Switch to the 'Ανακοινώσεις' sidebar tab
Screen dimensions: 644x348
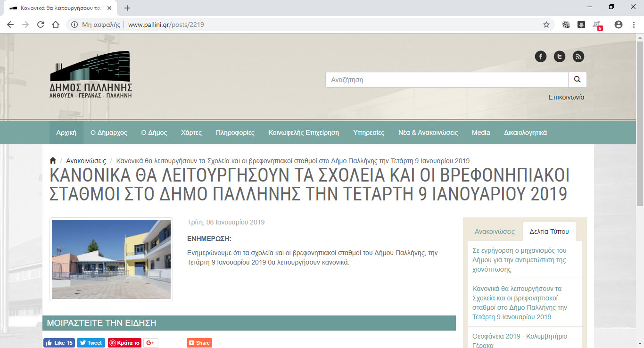click(x=494, y=232)
